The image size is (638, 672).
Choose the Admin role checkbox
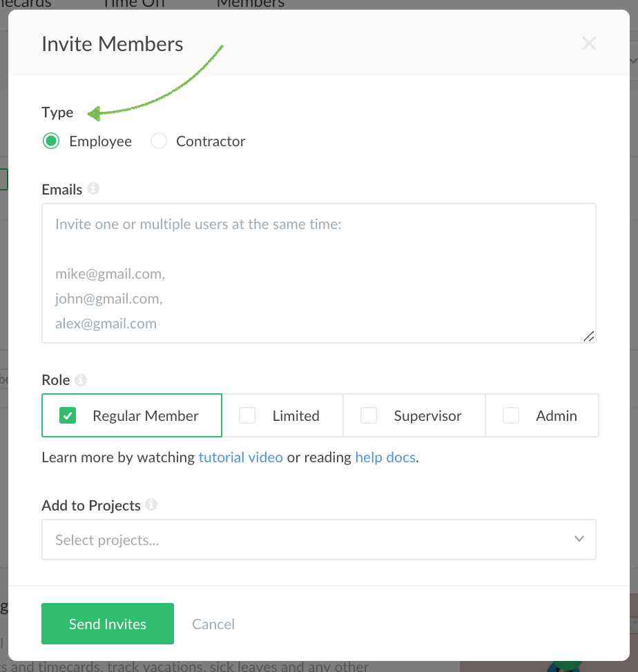click(x=511, y=415)
